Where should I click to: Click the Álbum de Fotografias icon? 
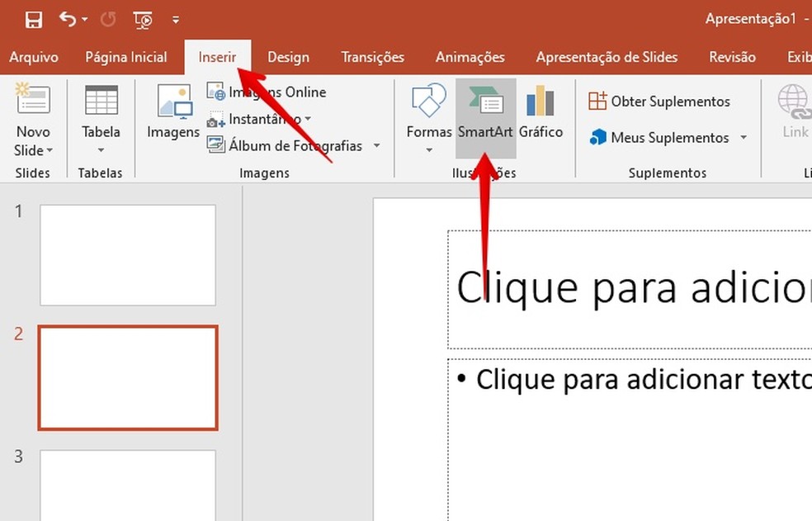click(216, 144)
